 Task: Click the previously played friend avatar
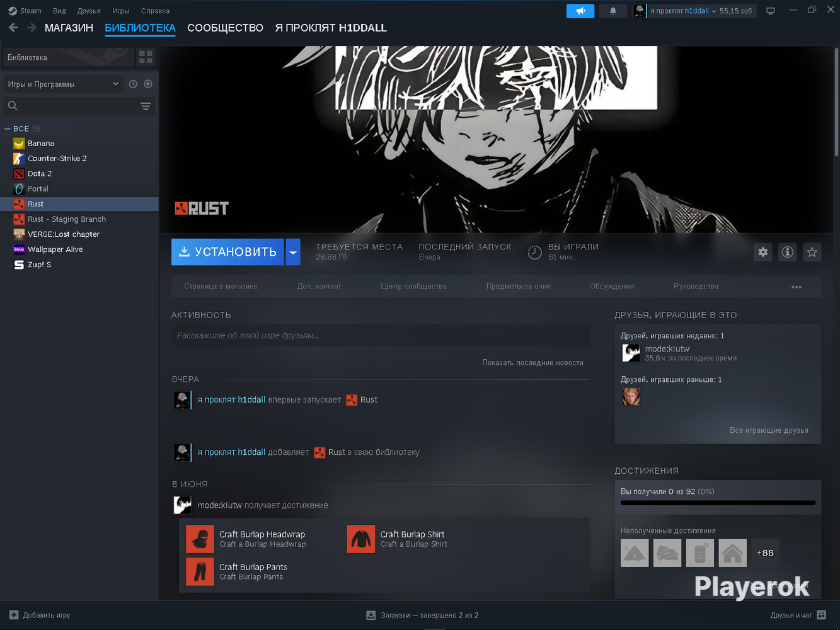tap(631, 397)
